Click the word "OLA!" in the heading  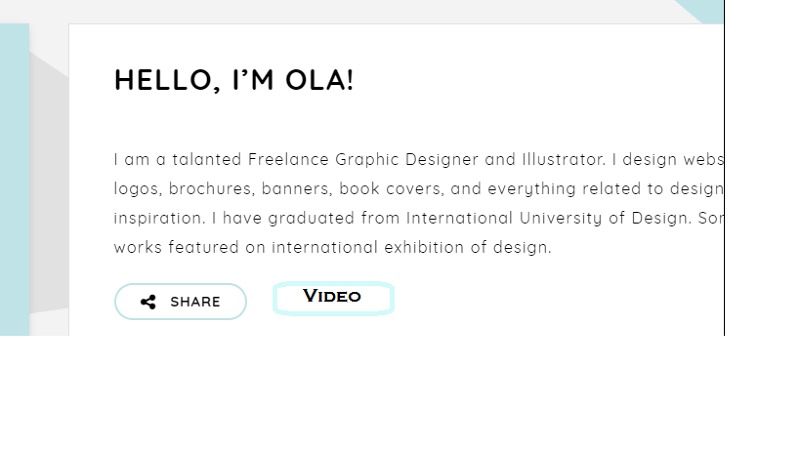[x=319, y=80]
